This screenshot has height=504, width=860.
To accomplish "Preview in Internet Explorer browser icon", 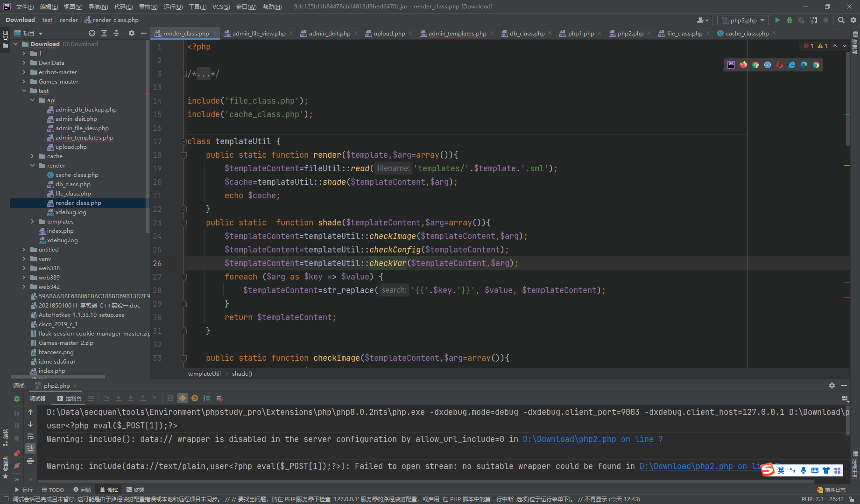I will click(792, 65).
